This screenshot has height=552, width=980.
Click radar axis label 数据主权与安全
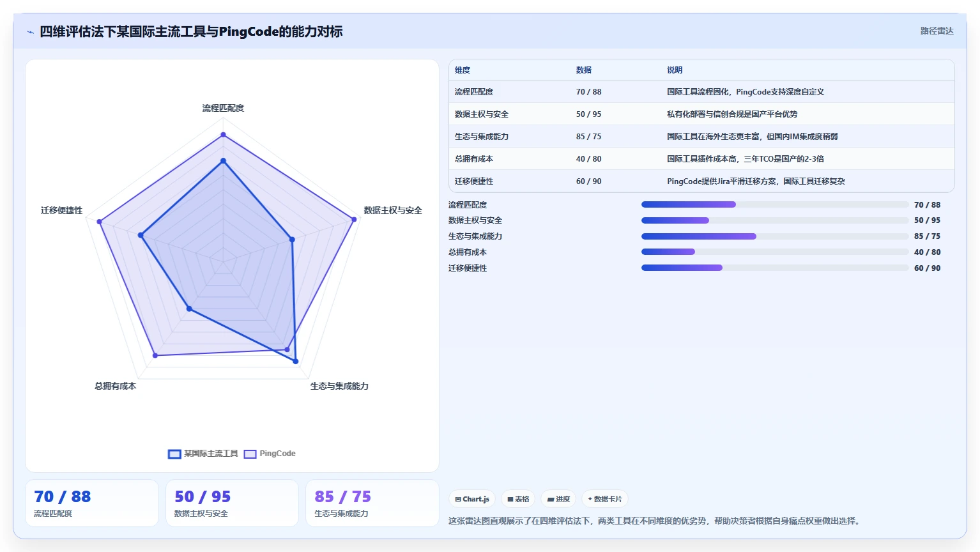tap(393, 210)
